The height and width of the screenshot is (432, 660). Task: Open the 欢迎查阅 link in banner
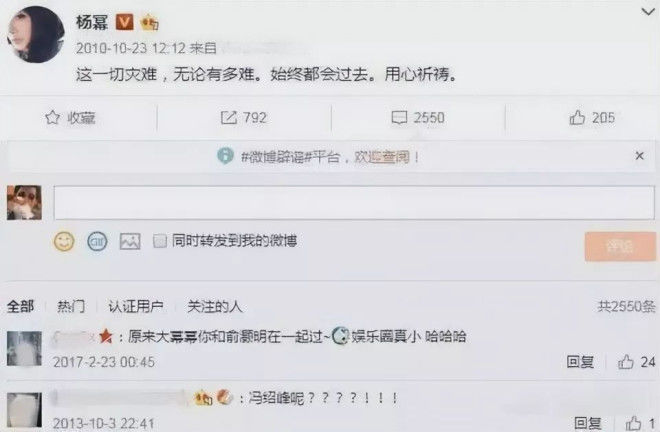point(382,157)
